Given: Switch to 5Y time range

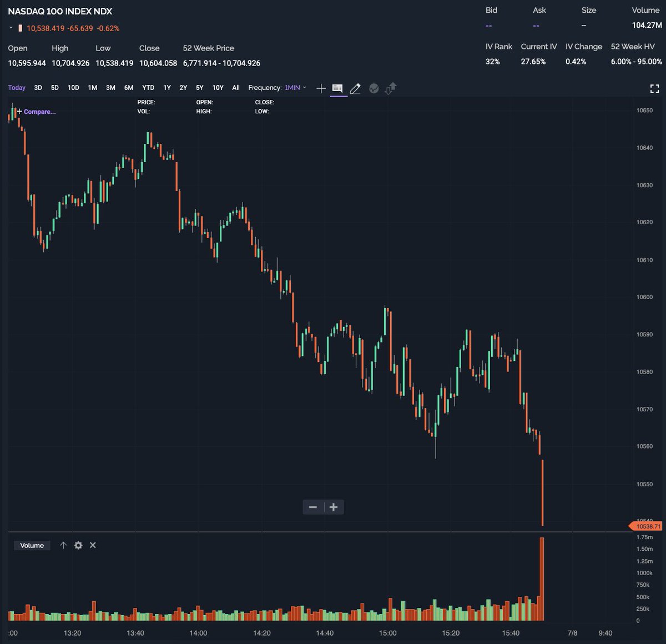Looking at the screenshot, I should [200, 88].
